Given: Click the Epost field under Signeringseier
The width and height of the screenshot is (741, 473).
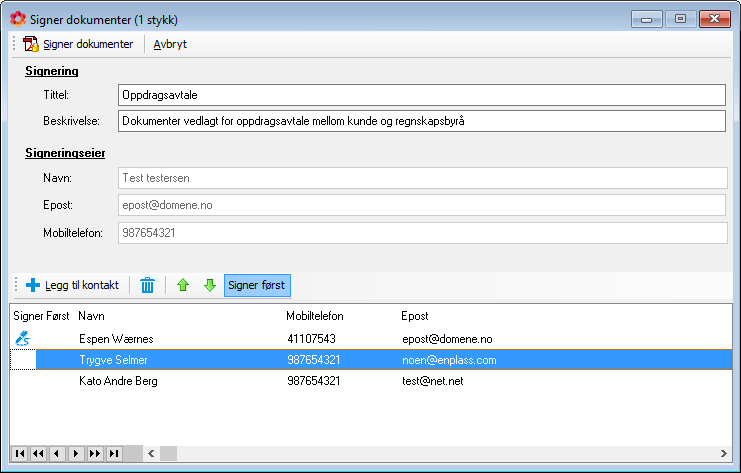Looking at the screenshot, I should tap(422, 205).
